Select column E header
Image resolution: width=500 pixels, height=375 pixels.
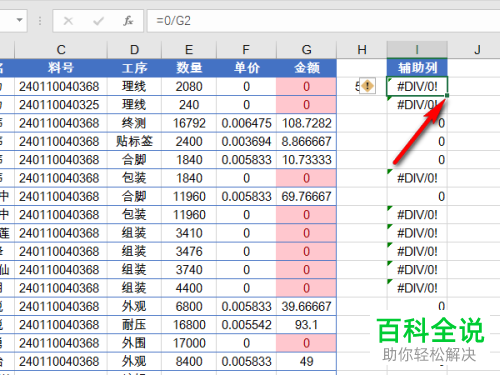pyautogui.click(x=189, y=50)
